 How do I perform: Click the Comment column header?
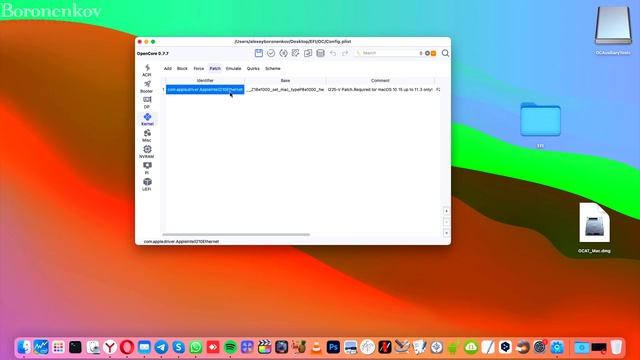(380, 81)
